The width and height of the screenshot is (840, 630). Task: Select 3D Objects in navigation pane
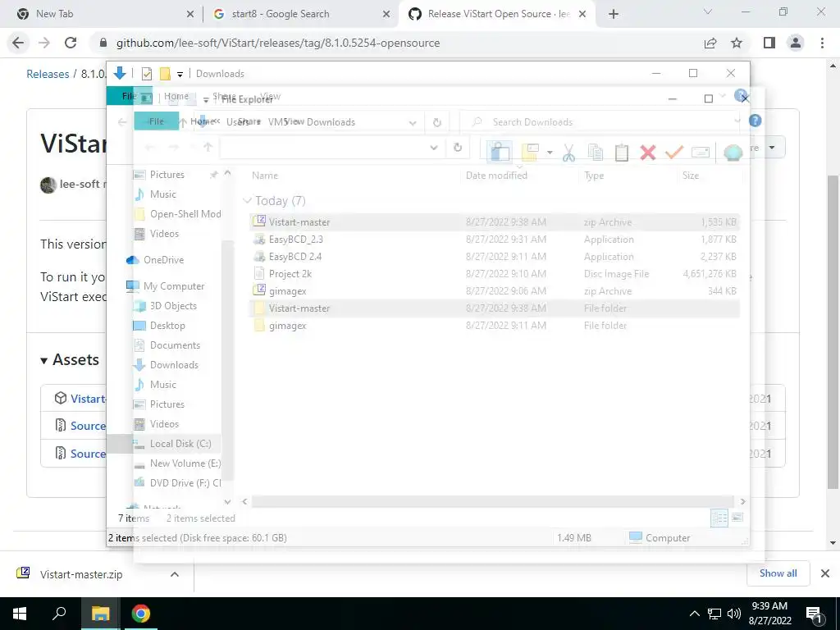pos(173,306)
